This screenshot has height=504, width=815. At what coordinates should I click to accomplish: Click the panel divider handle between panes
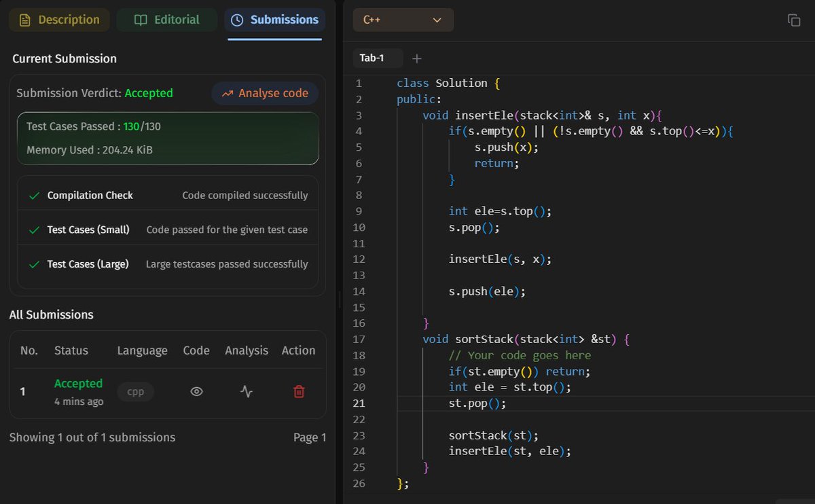340,299
